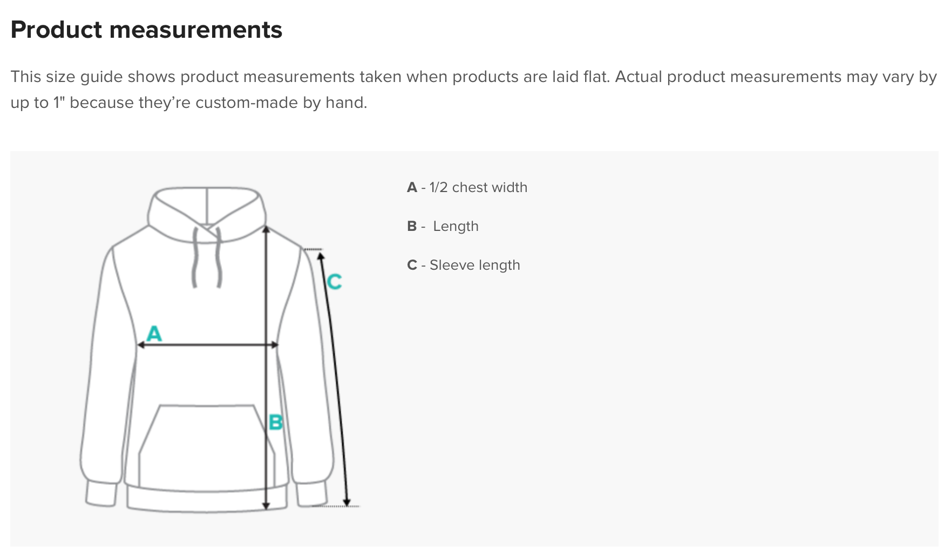The width and height of the screenshot is (951, 560).
Task: Click the left sleeve cuff
Action: point(101,494)
